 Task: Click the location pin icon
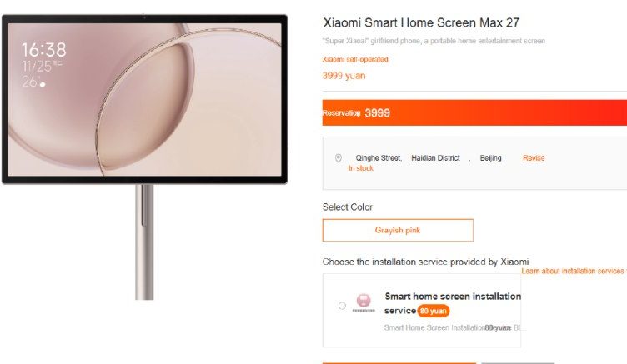(x=339, y=158)
